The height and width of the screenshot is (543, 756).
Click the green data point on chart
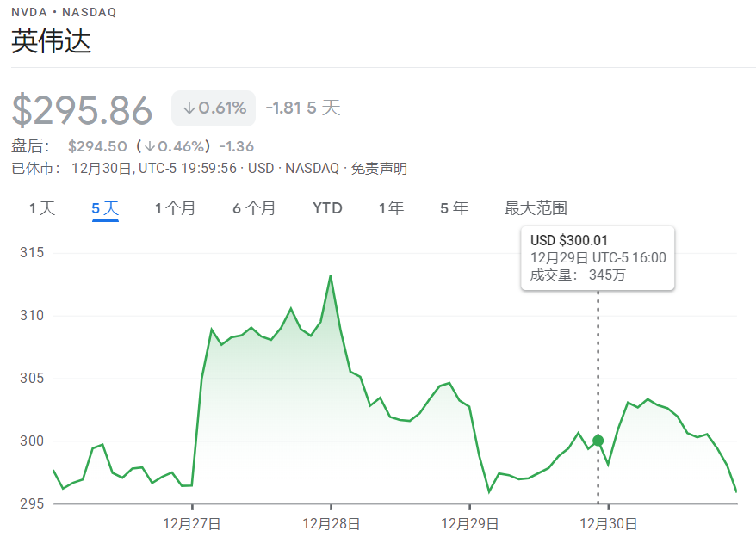598,441
